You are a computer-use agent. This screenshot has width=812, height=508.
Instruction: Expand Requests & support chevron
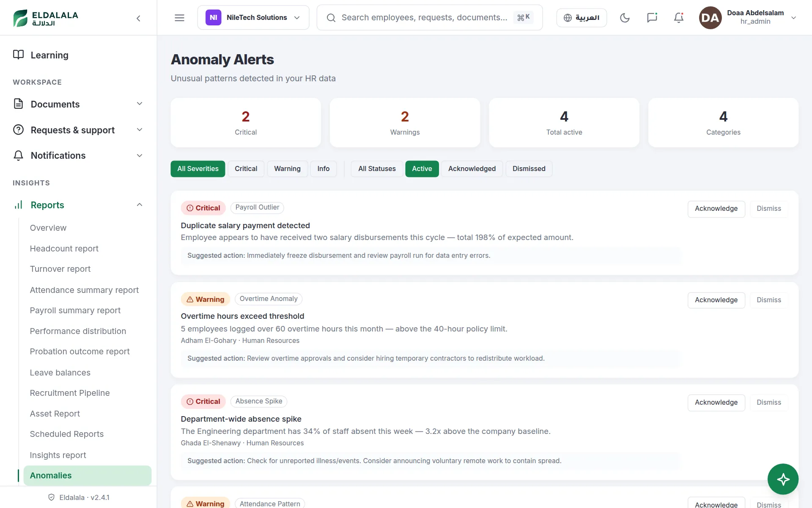[x=140, y=130]
